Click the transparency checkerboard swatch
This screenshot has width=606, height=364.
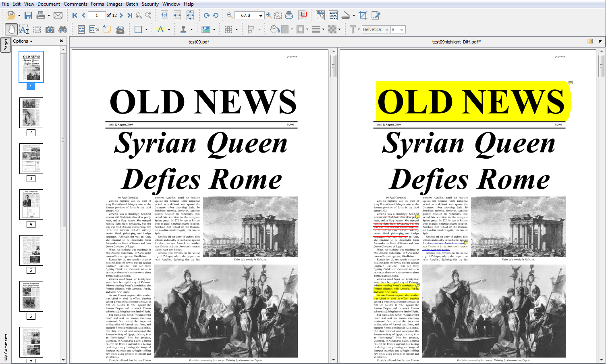(x=332, y=29)
